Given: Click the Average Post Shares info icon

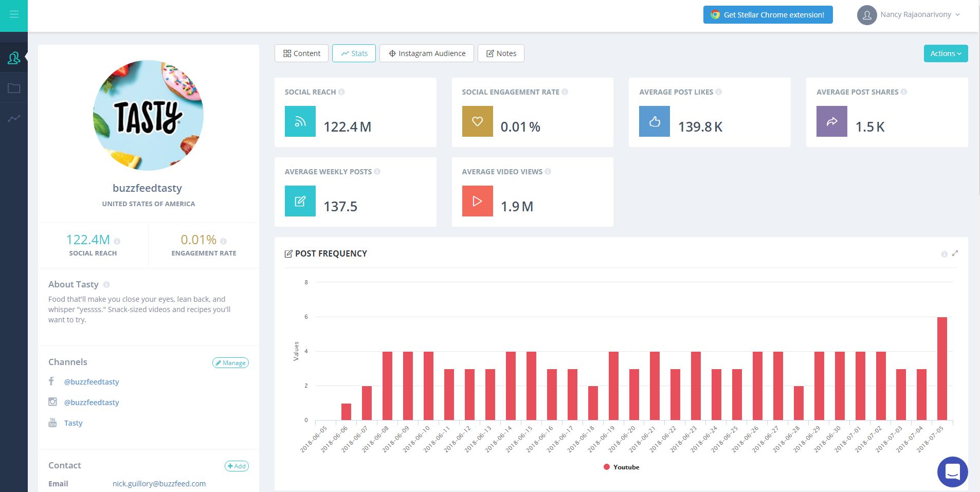Looking at the screenshot, I should 904,92.
